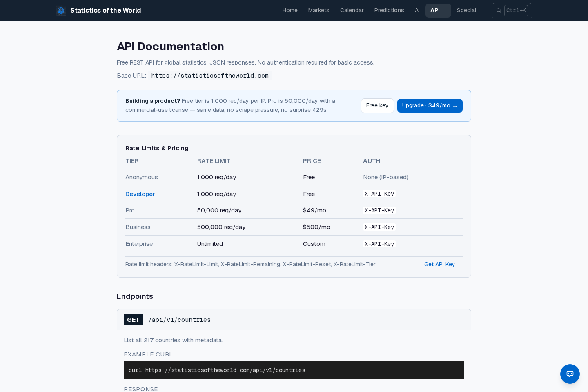Screen dimensions: 588x392
Task: Click the Free key button
Action: [x=377, y=106]
